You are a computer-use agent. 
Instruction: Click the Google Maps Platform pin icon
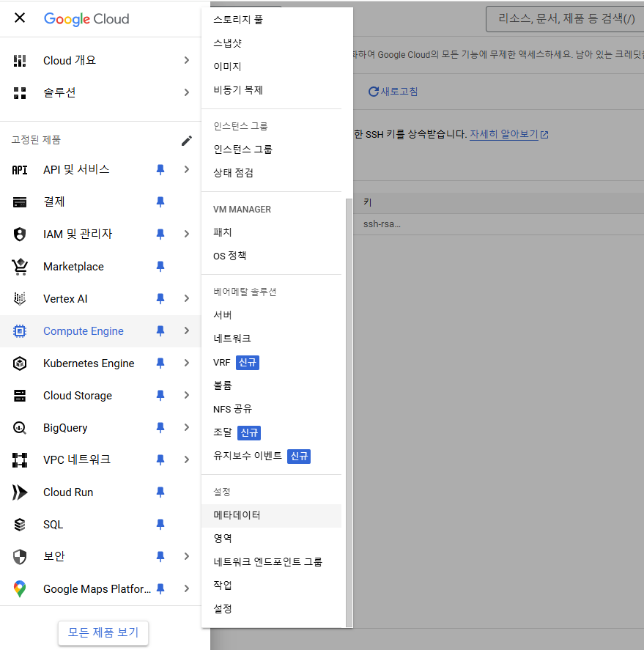click(x=20, y=588)
